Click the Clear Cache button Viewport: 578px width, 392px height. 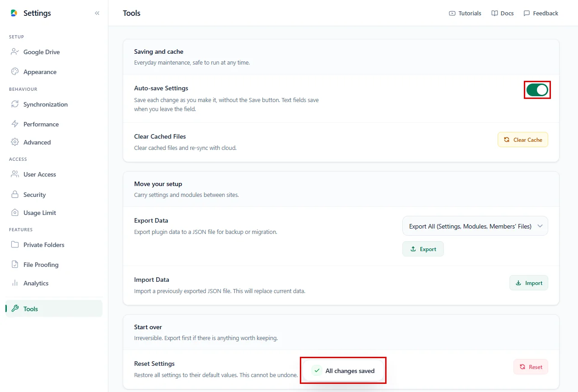523,140
